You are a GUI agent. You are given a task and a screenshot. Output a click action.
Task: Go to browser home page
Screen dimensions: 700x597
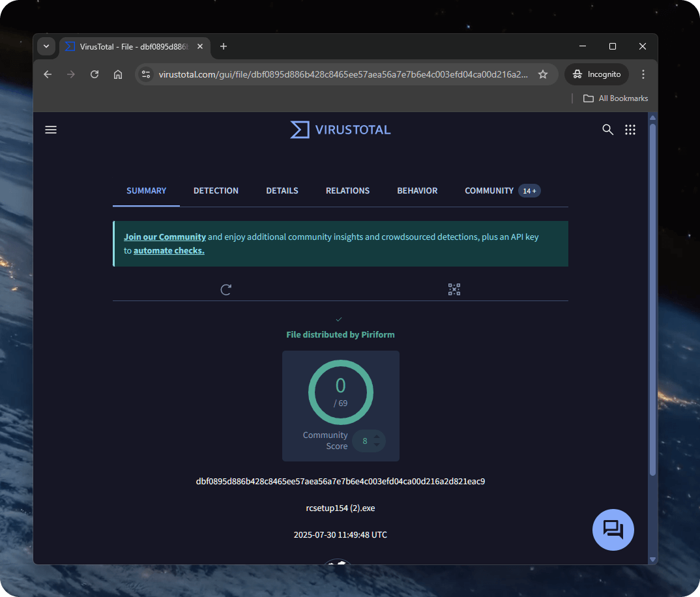tap(118, 74)
